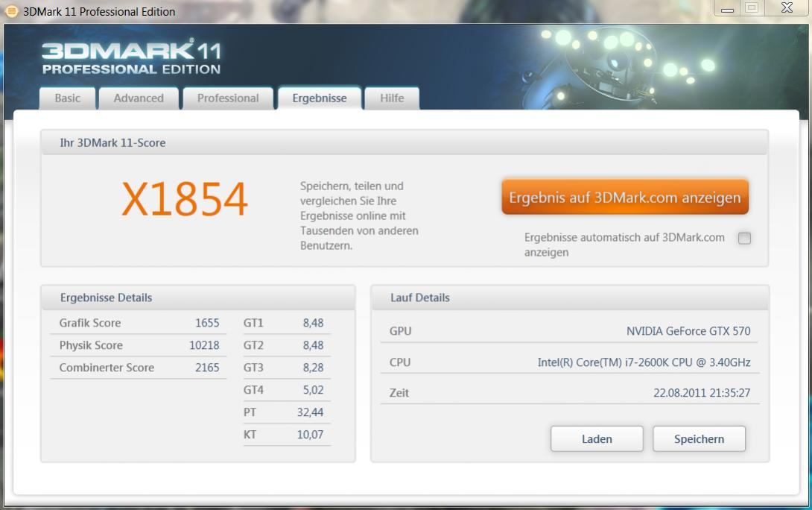Click the Speichern, teilen und vergleichen description text
This screenshot has width=812, height=510.
click(x=359, y=215)
